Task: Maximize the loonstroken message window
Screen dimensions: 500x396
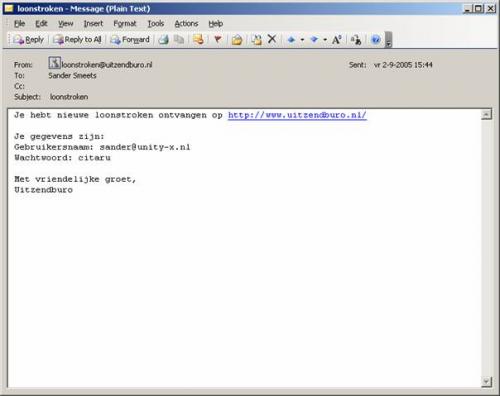Action: [x=478, y=9]
